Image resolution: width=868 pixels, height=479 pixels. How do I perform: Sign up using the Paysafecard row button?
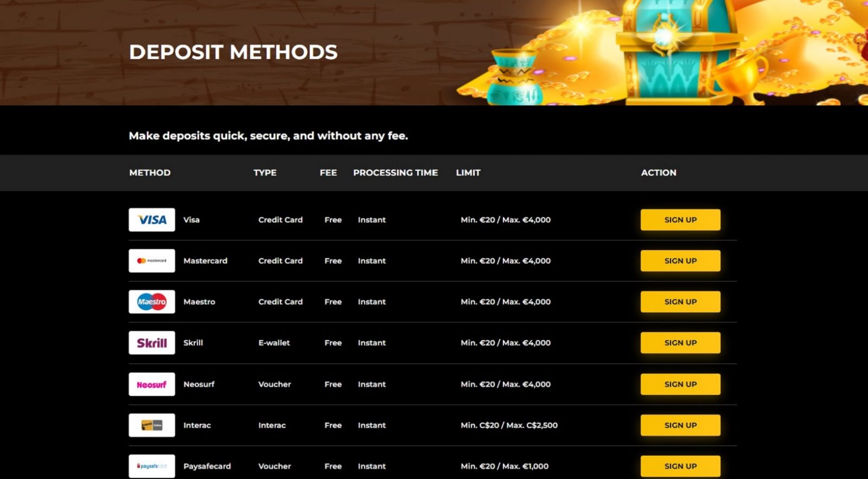click(680, 466)
